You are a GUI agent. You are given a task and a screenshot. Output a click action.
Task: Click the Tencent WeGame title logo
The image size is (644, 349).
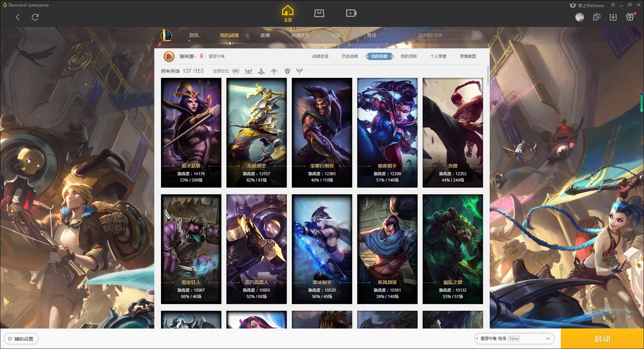point(26,5)
